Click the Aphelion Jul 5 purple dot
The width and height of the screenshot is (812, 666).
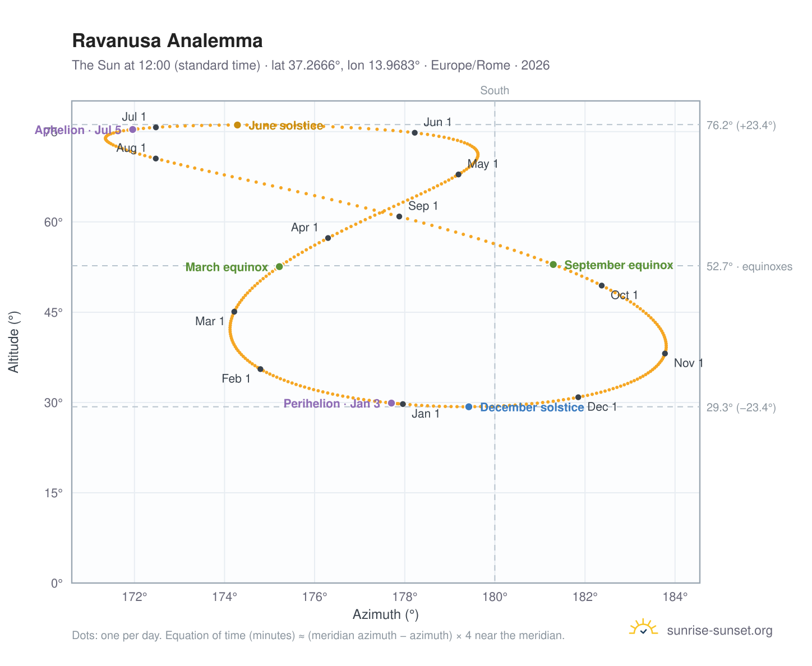click(133, 129)
